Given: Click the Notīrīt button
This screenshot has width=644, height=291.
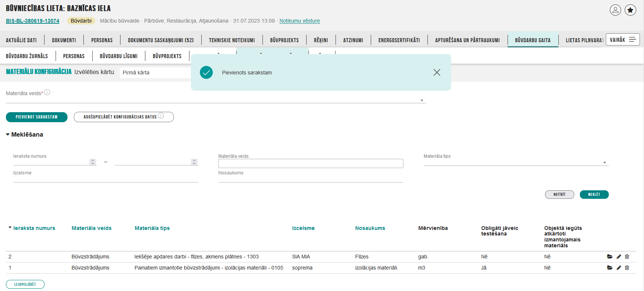Looking at the screenshot, I should [559, 194].
